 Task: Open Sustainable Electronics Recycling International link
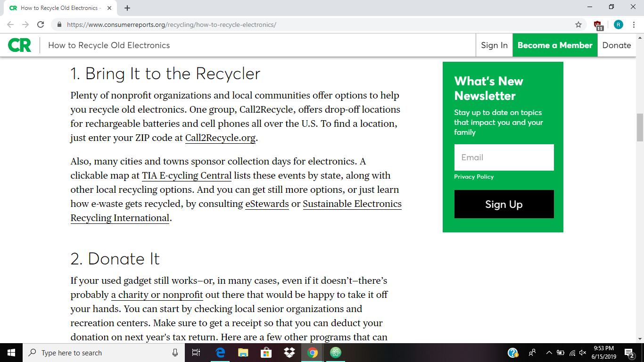(236, 211)
